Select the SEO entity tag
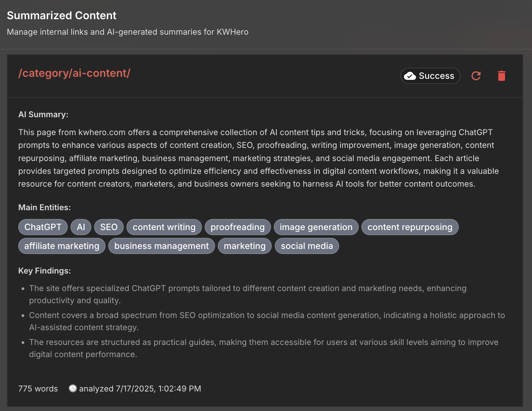The image size is (532, 411). (x=109, y=227)
